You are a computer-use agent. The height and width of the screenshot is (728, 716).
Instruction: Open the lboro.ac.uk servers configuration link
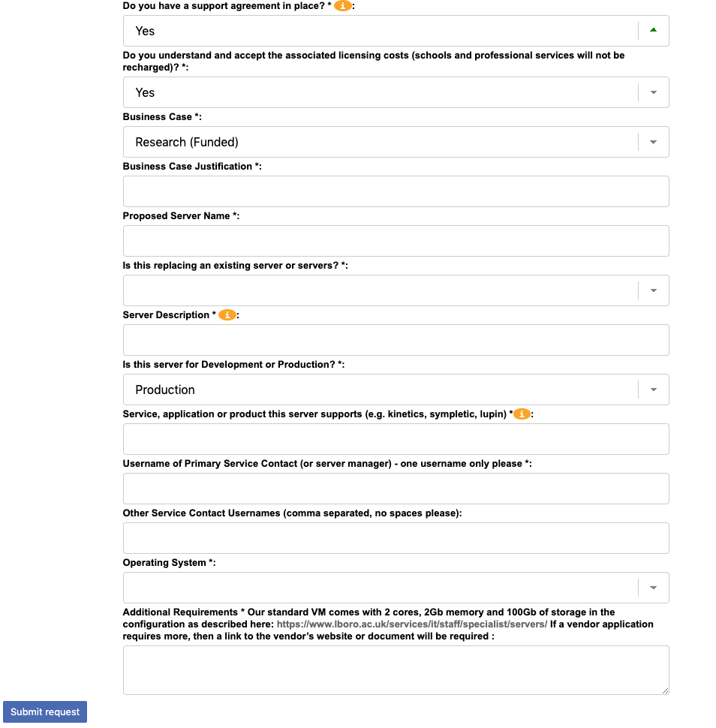(411, 624)
